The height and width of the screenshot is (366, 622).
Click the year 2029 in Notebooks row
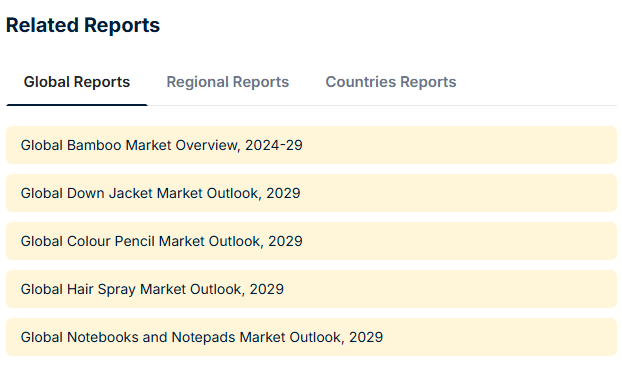click(x=366, y=337)
